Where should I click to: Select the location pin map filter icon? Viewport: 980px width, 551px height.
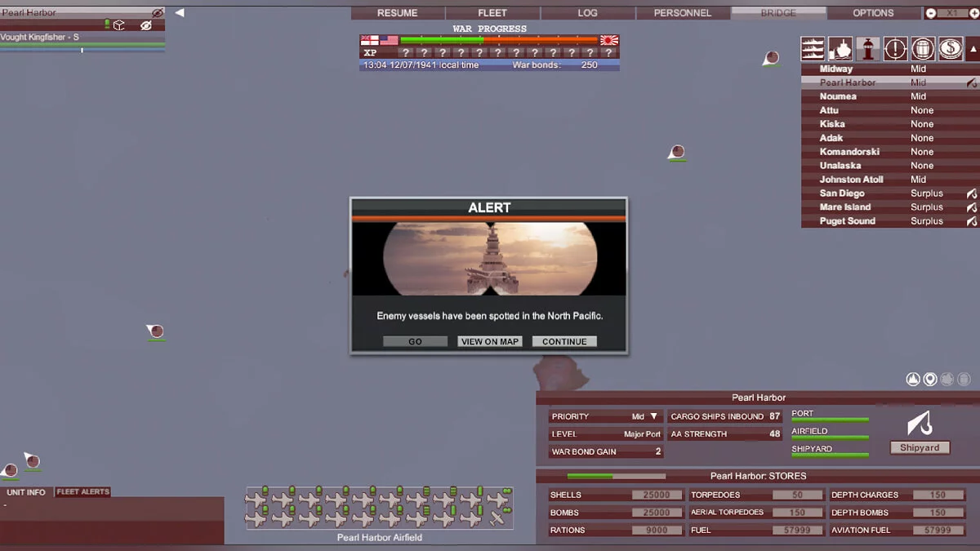point(929,379)
